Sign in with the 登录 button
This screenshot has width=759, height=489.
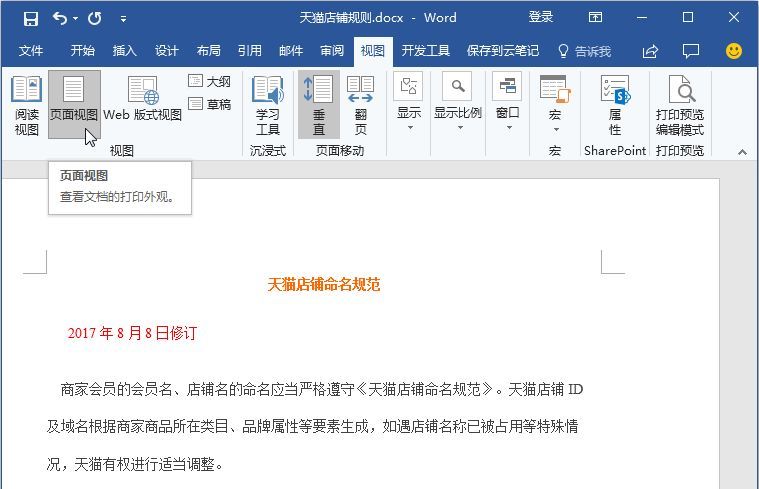click(540, 17)
